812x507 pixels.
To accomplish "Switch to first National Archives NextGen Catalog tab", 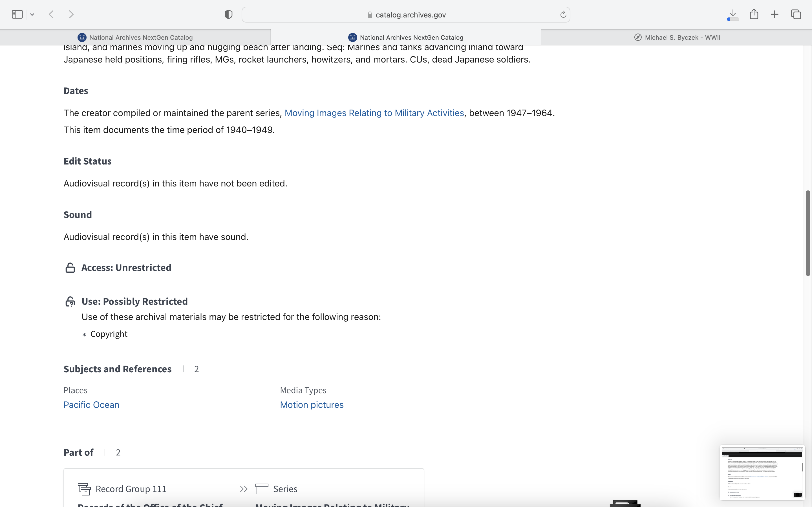I will pyautogui.click(x=135, y=37).
